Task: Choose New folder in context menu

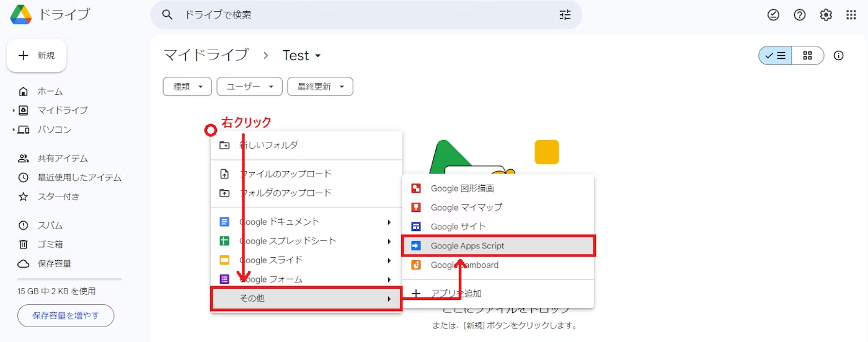Action: click(306, 145)
